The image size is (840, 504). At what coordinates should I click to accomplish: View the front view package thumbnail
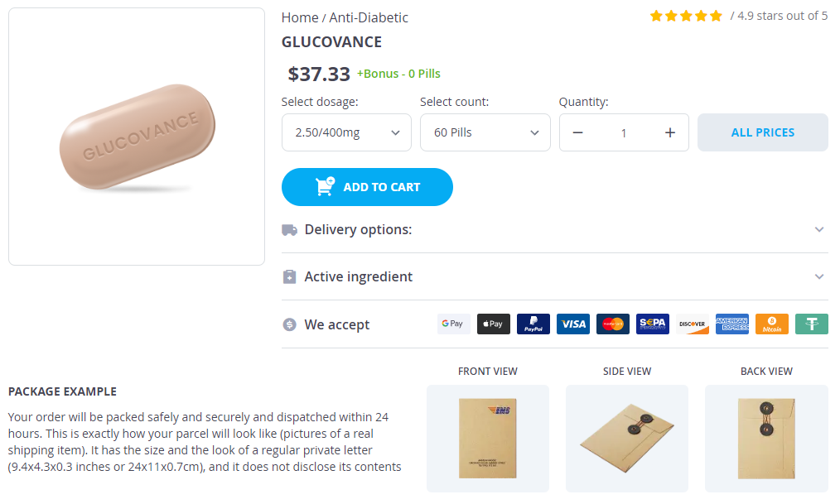point(487,438)
